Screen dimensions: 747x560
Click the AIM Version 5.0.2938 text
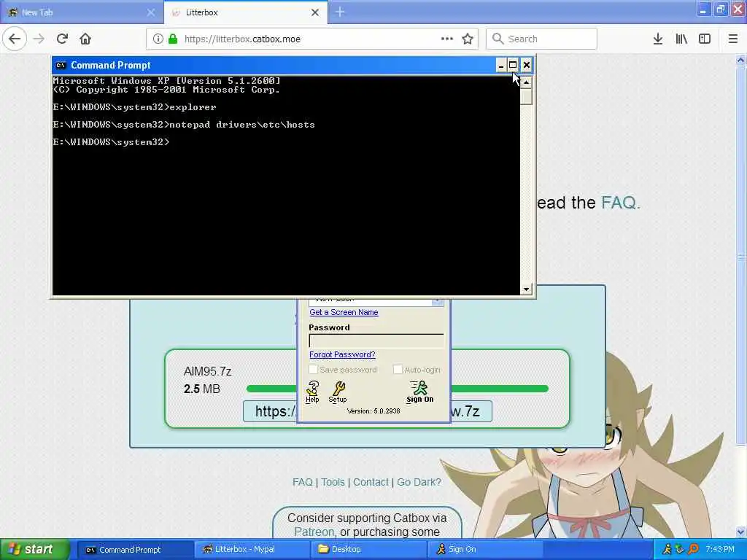(x=373, y=411)
